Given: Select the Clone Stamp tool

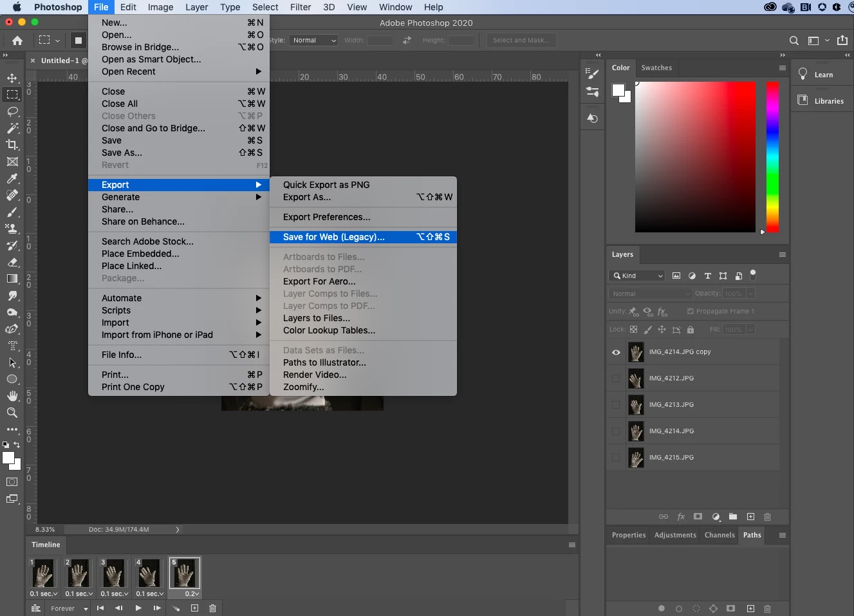Looking at the screenshot, I should click(x=12, y=229).
